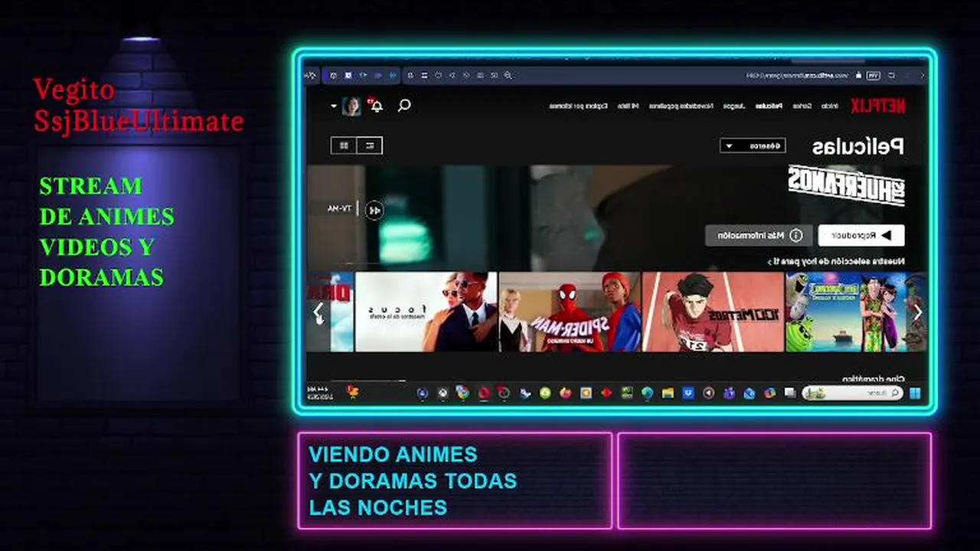Open Dropbox from the taskbar
Screen dimensions: 980x551
tap(688, 393)
